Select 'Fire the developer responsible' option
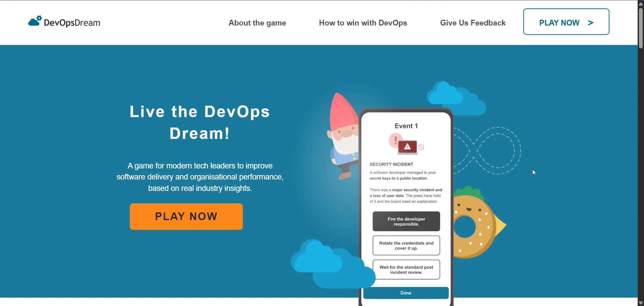The image size is (644, 306). coord(406,221)
